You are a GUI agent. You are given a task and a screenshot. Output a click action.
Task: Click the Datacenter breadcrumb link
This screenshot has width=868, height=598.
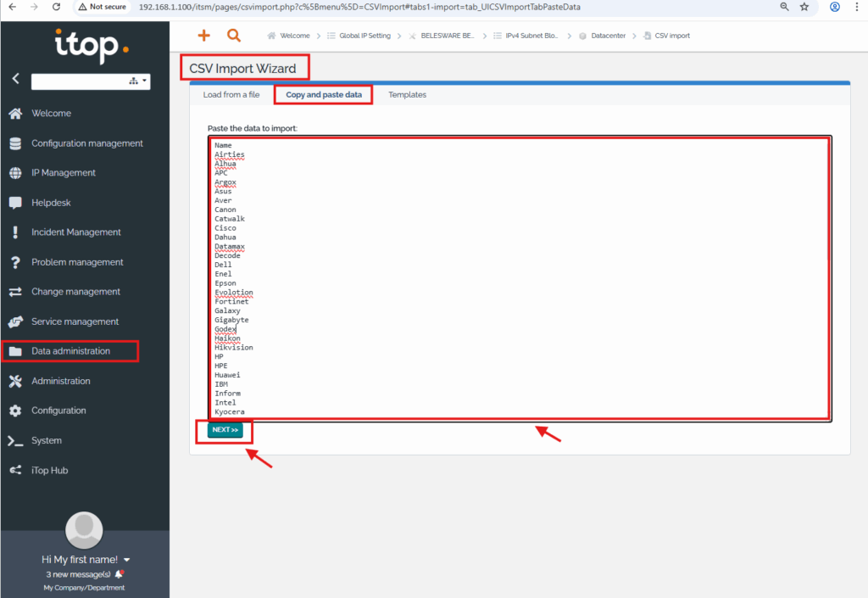609,36
